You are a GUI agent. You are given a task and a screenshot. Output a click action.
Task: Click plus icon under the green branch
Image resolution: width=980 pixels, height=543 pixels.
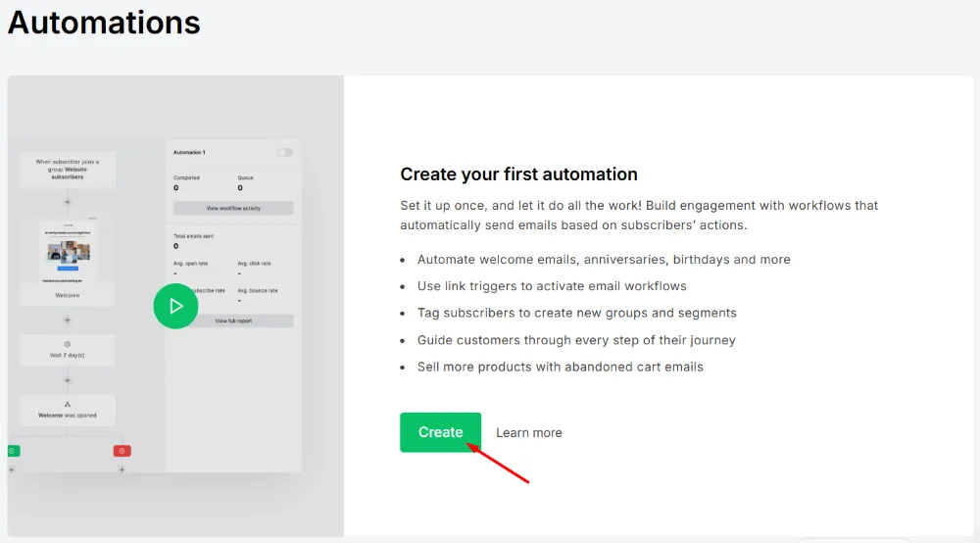[x=12, y=469]
